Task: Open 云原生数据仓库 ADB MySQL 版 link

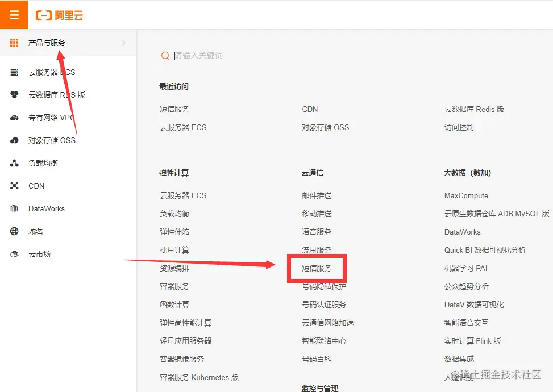Action: (x=497, y=214)
